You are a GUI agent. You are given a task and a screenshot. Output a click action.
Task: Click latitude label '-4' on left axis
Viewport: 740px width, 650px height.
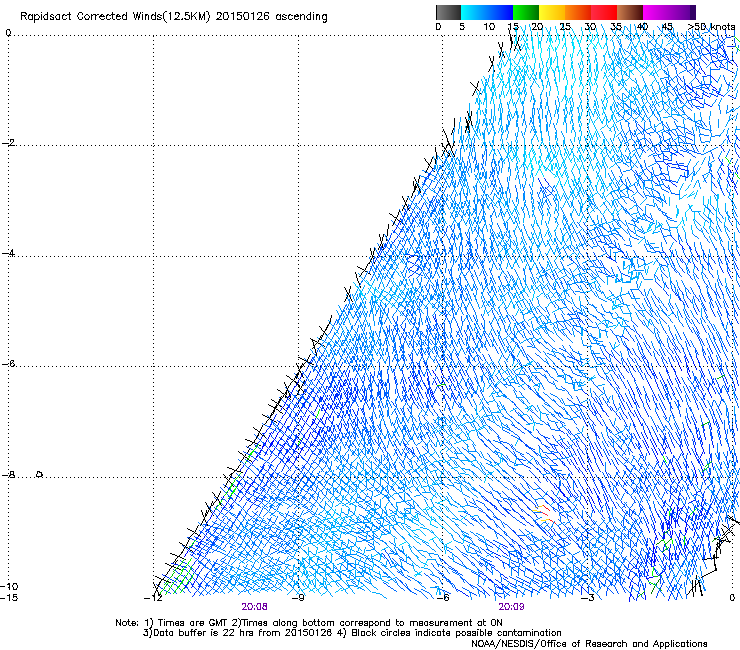pyautogui.click(x=8, y=253)
